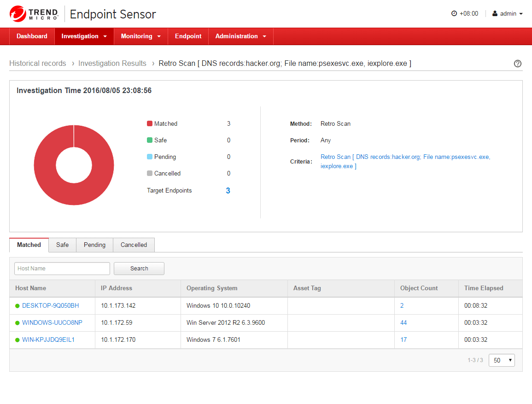
Task: Click green status dot for DESKTOP-9Q050BH
Action: [18, 306]
